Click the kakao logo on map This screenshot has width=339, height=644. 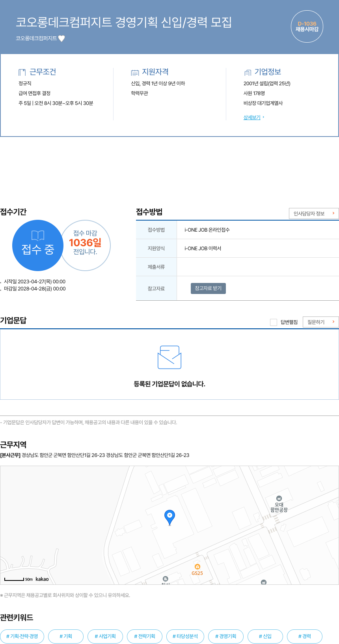(42, 579)
